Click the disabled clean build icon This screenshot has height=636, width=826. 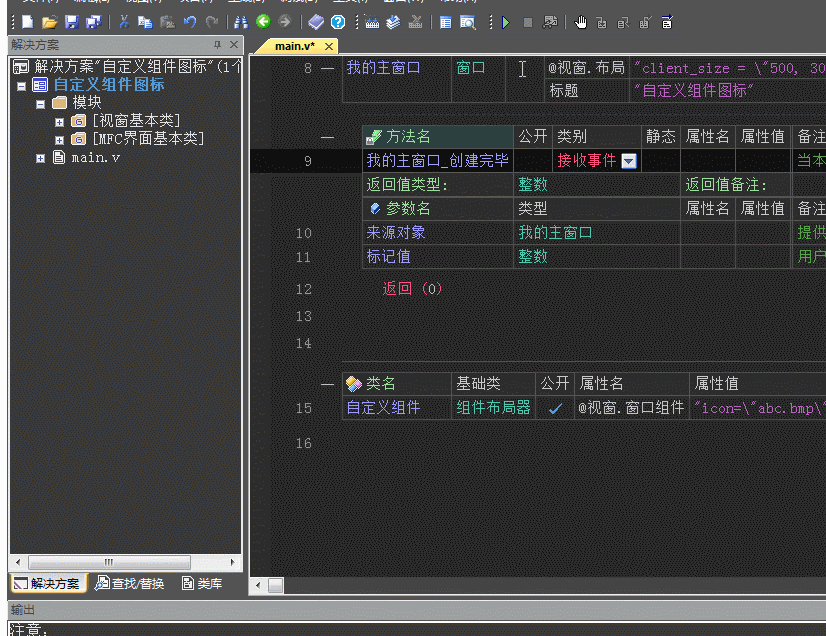[416, 22]
